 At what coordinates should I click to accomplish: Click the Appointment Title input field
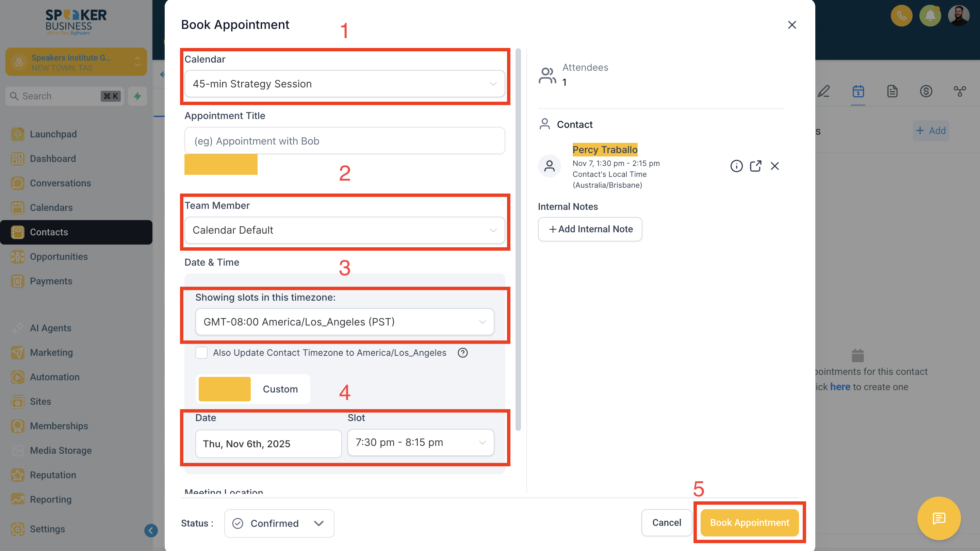[344, 141]
